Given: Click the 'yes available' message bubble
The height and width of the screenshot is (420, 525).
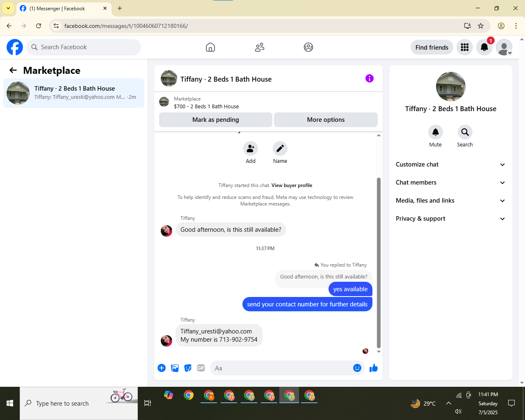Looking at the screenshot, I should pyautogui.click(x=350, y=289).
